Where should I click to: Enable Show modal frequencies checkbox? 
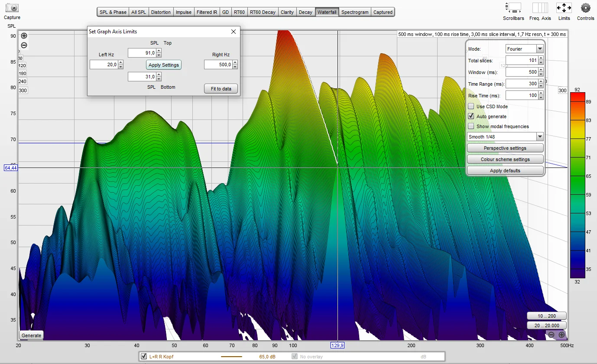coord(471,126)
